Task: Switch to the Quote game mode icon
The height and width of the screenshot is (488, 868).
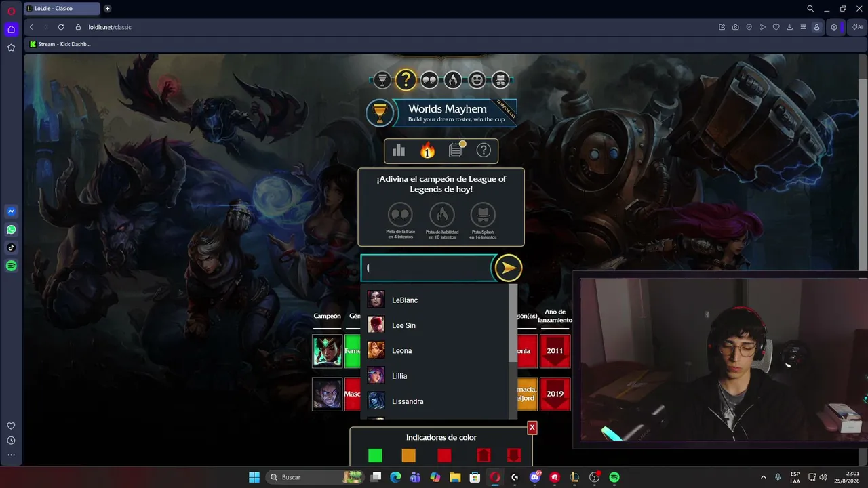Action: (x=429, y=80)
